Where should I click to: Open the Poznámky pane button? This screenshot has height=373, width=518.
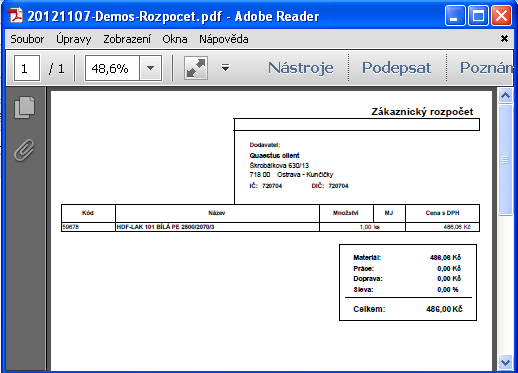486,68
